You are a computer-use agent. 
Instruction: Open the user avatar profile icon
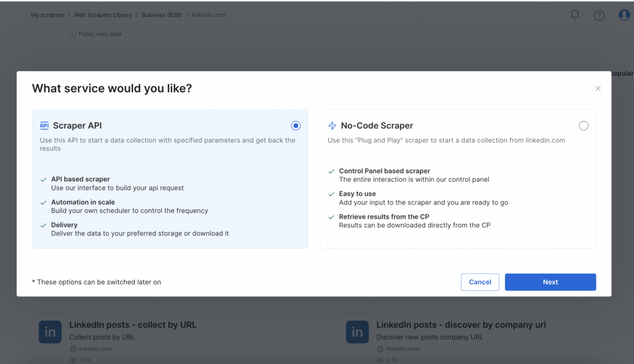pyautogui.click(x=624, y=15)
